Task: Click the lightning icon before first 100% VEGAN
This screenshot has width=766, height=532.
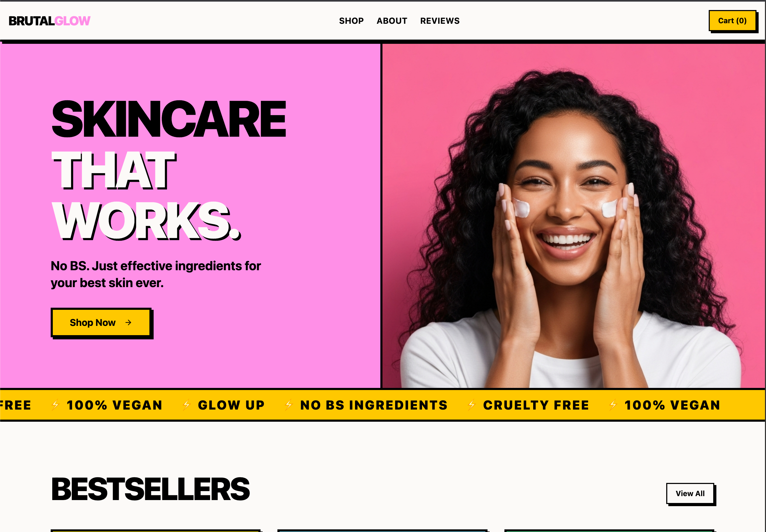Action: 55,405
